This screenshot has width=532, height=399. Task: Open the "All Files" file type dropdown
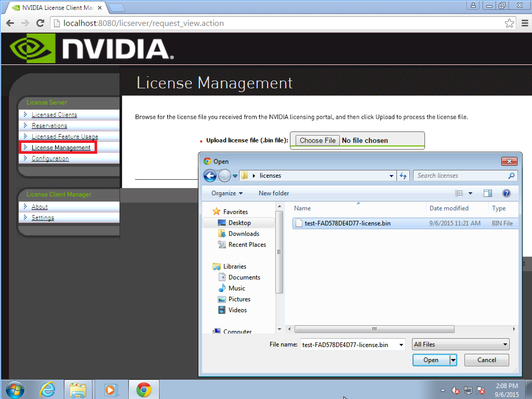click(460, 344)
